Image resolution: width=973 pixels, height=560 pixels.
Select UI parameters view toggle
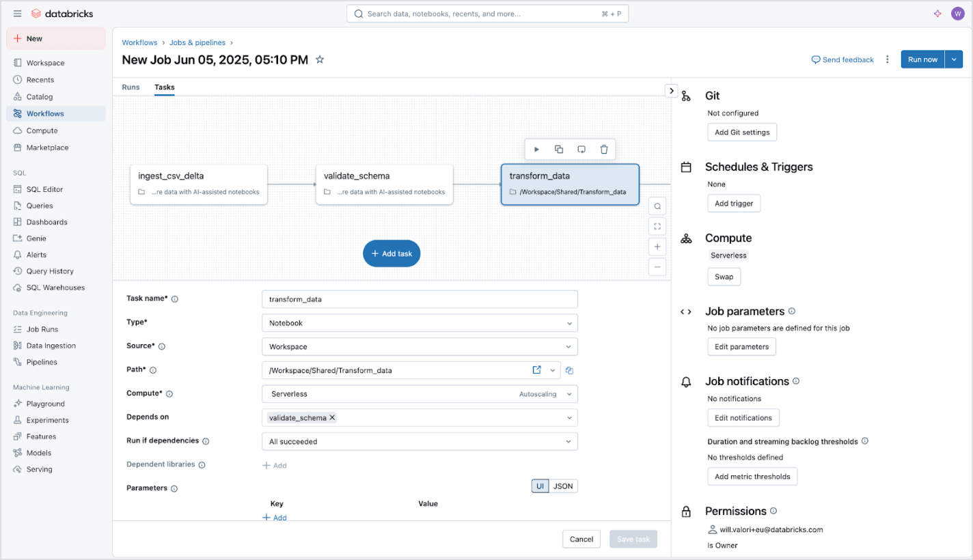coord(540,486)
